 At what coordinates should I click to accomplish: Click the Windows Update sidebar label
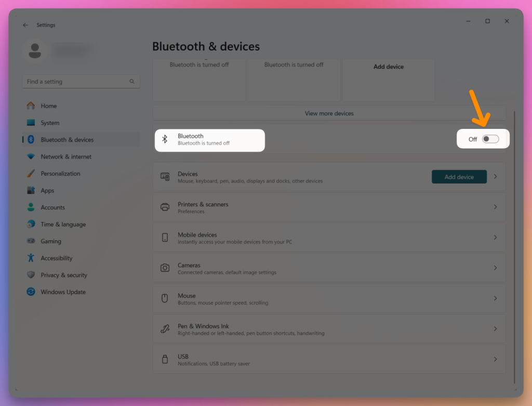(x=63, y=292)
